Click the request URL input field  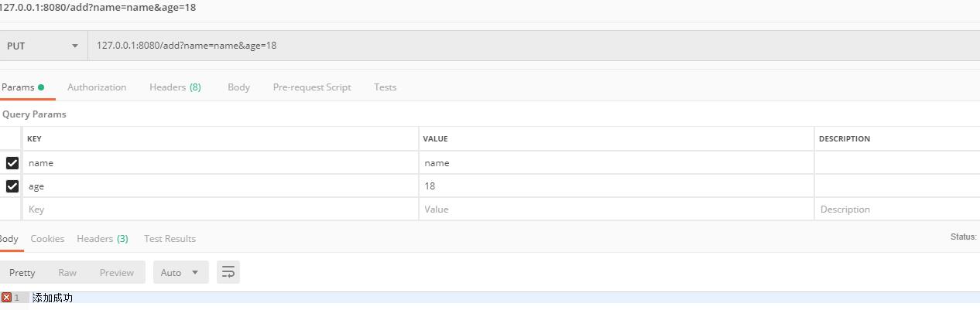(534, 46)
